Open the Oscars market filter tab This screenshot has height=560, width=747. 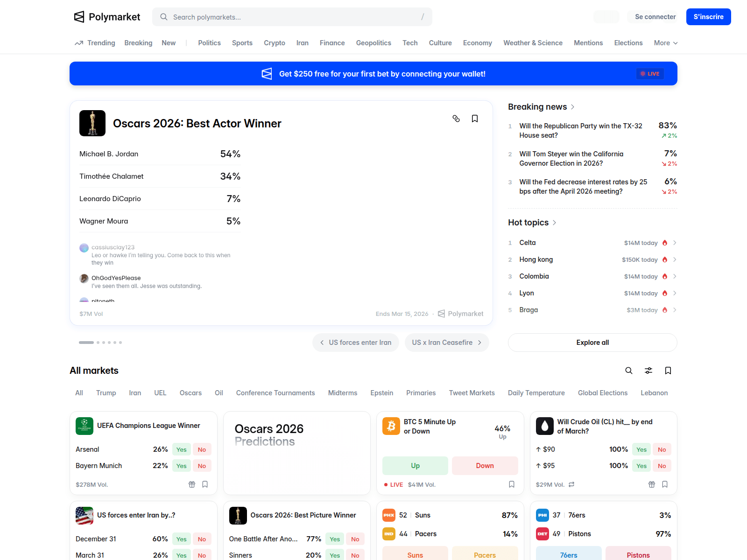pos(190,392)
